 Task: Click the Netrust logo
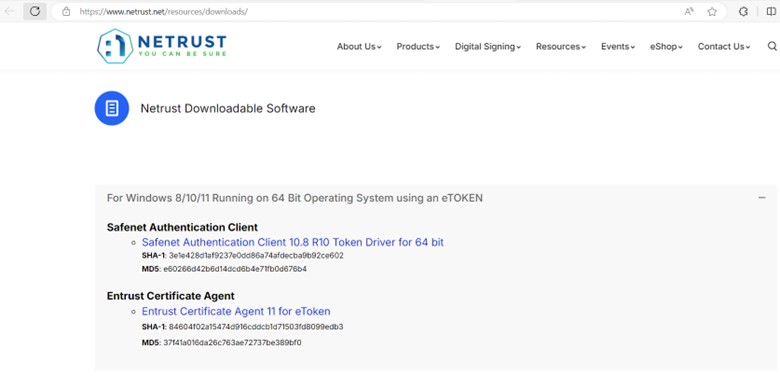(x=162, y=46)
